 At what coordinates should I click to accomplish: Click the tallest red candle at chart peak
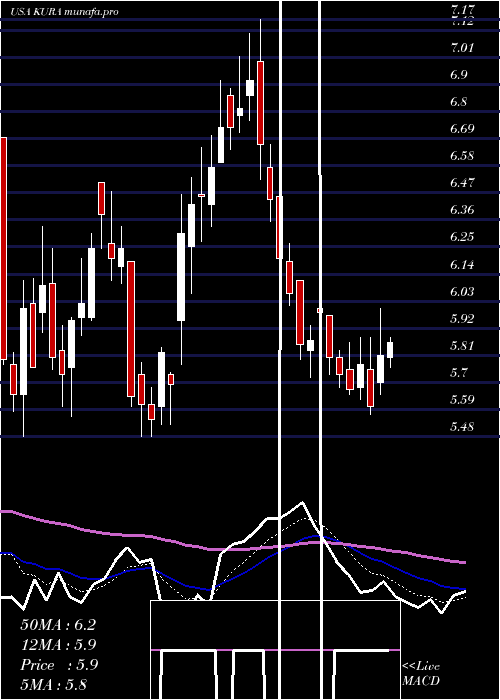tap(261, 103)
